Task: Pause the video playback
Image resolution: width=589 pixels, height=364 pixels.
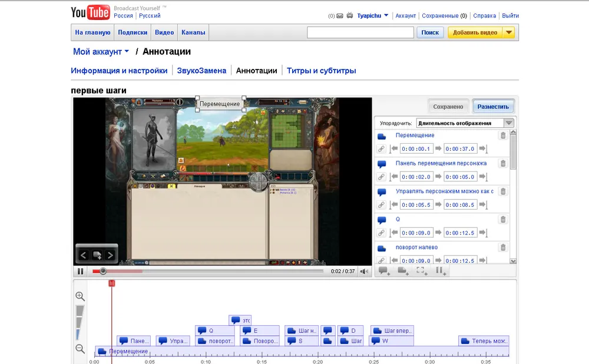Action: click(80, 272)
